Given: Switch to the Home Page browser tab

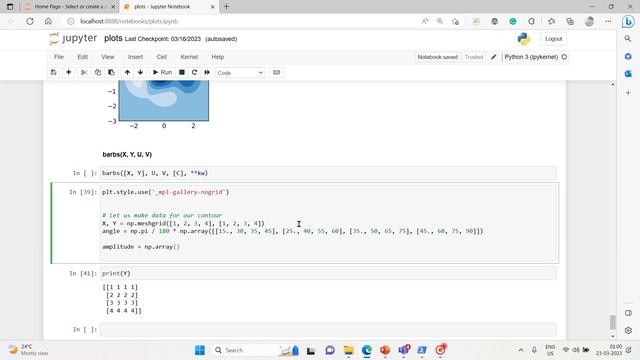Looking at the screenshot, I should pyautogui.click(x=69, y=7).
